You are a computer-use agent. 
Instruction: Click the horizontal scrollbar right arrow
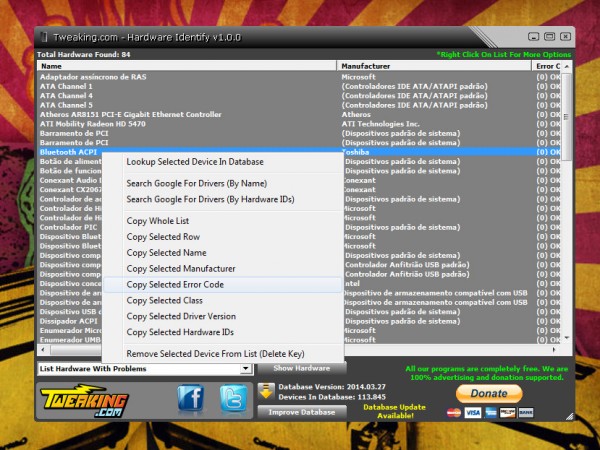[x=554, y=349]
